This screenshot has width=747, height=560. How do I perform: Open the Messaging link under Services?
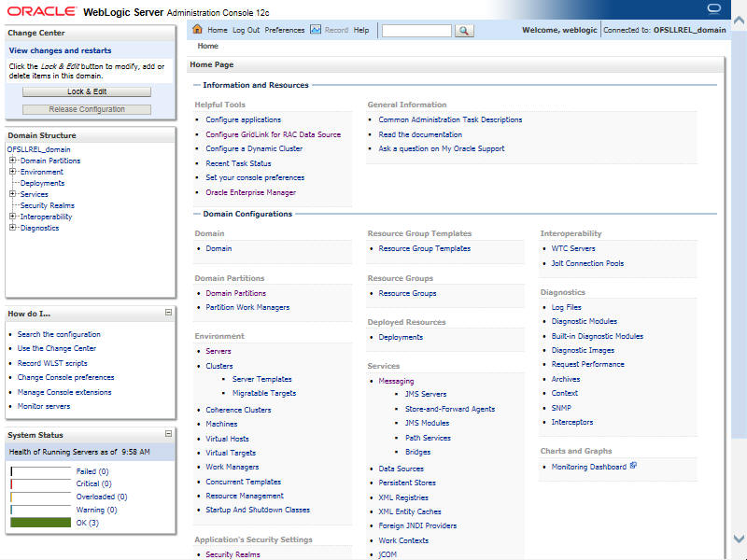pos(396,381)
